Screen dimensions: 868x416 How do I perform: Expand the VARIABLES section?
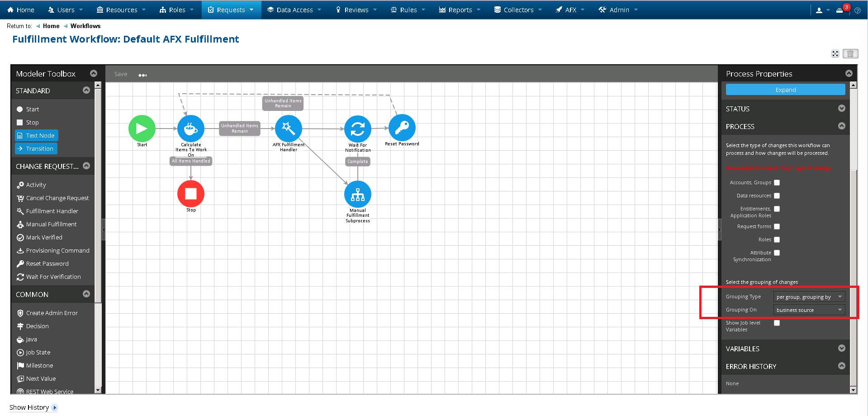841,349
